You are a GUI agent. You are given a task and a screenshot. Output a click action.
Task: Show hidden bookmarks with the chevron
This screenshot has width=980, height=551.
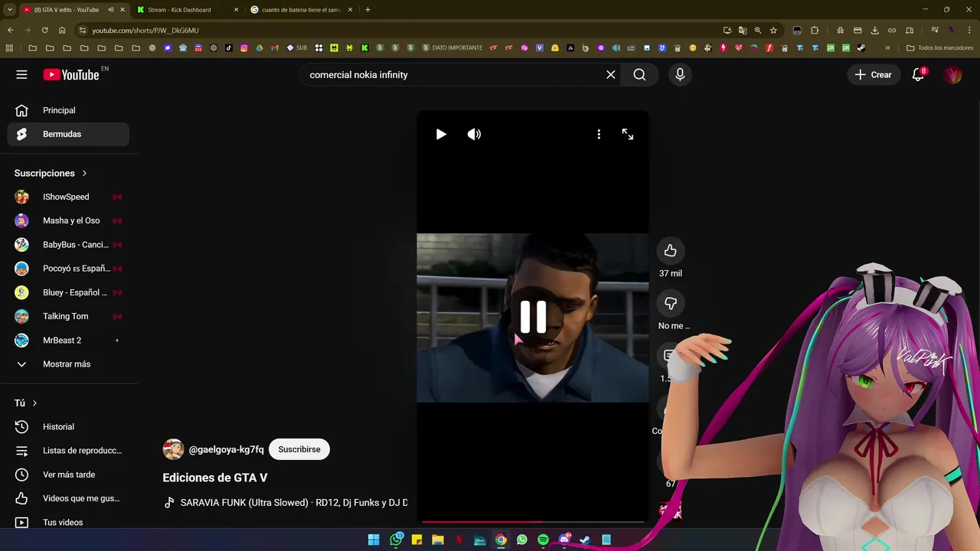coord(887,47)
